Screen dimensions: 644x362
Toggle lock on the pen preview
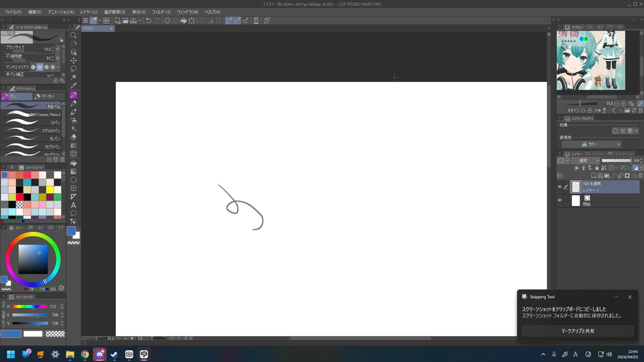pos(61,40)
